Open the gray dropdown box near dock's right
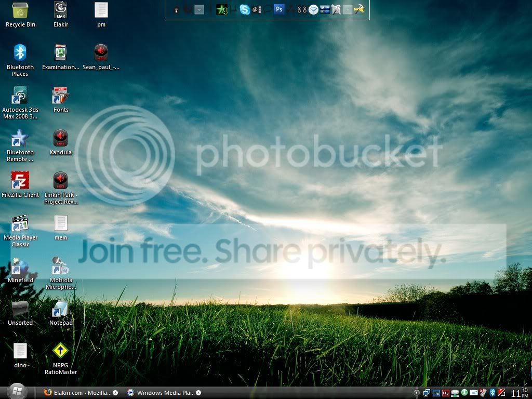 pyautogui.click(x=348, y=10)
